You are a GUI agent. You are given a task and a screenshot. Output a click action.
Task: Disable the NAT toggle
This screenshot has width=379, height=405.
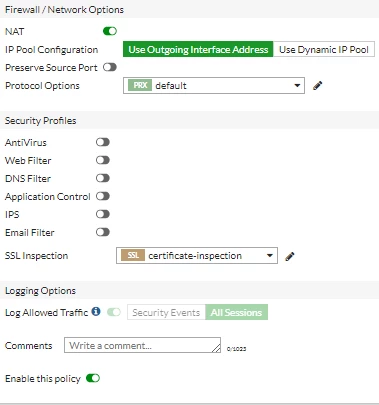pos(110,31)
